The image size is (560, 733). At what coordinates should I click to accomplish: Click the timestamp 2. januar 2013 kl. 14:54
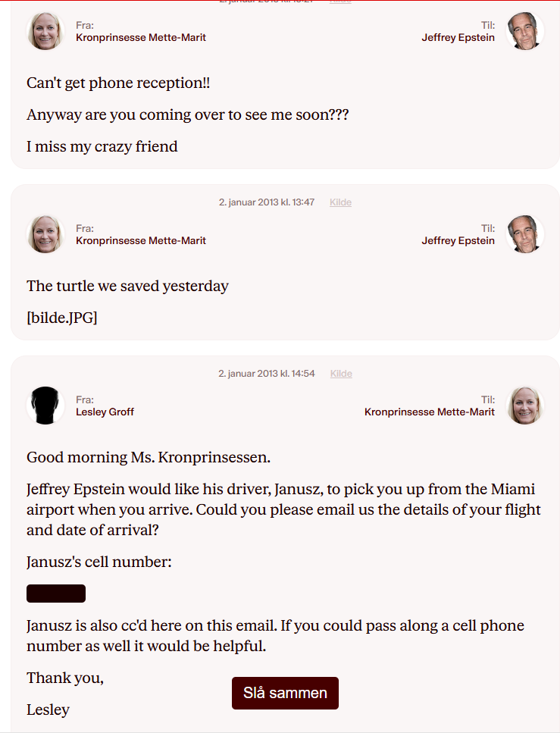(x=267, y=374)
